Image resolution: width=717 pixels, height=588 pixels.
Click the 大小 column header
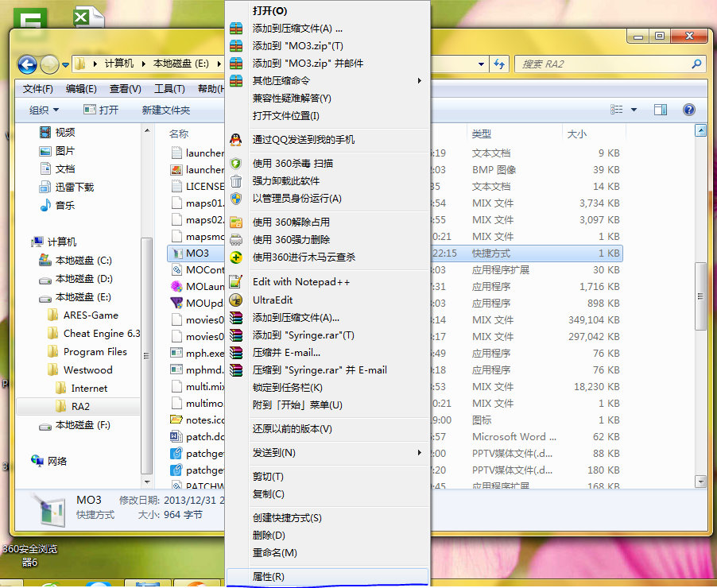point(576,134)
